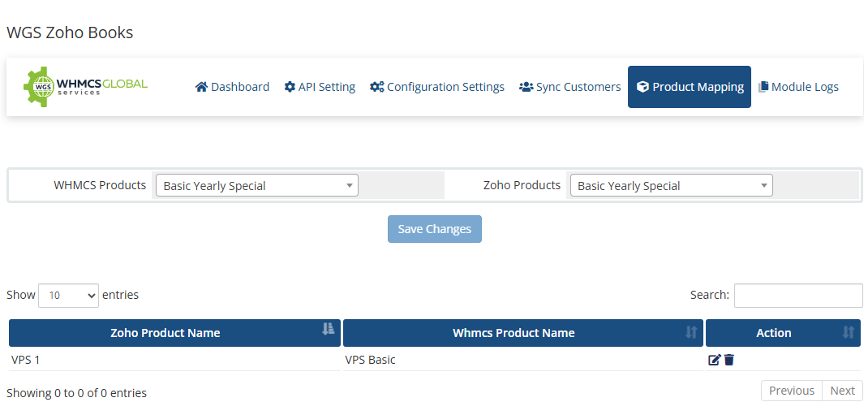The image size is (868, 415).
Task: Expand the Zoho Products dropdown
Action: (671, 186)
